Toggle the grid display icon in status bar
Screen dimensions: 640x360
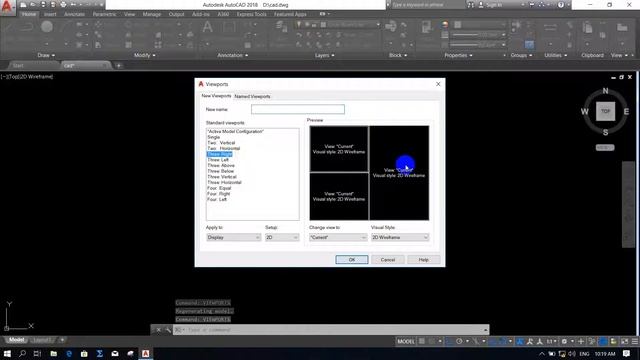click(x=422, y=341)
